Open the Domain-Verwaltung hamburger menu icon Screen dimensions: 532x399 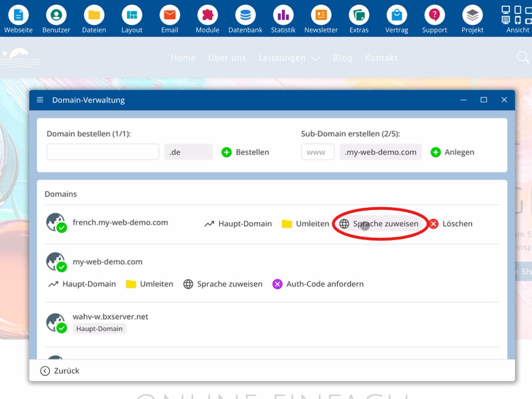click(40, 100)
